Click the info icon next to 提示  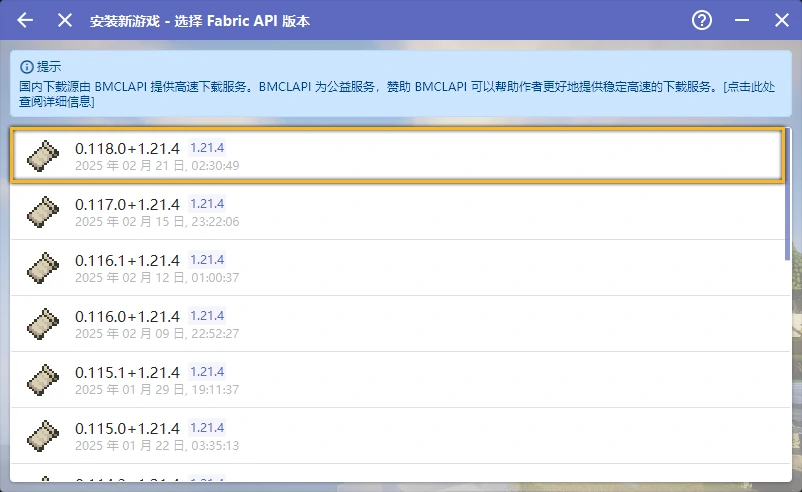tap(27, 66)
